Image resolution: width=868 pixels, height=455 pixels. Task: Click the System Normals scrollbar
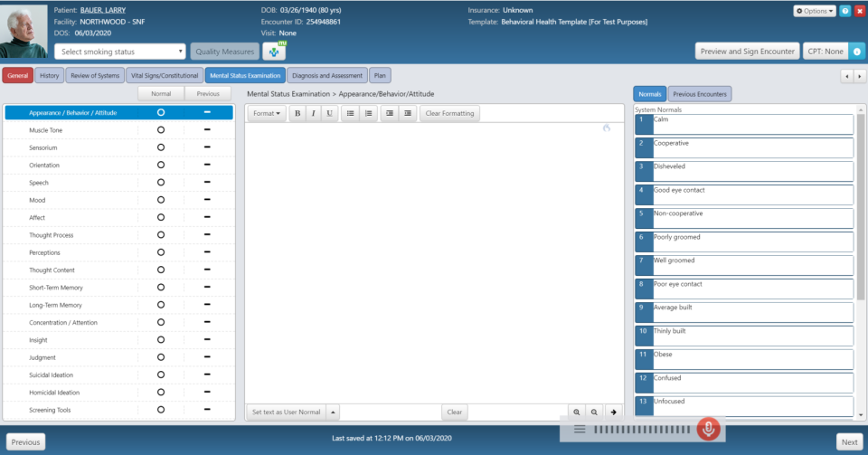(x=860, y=207)
